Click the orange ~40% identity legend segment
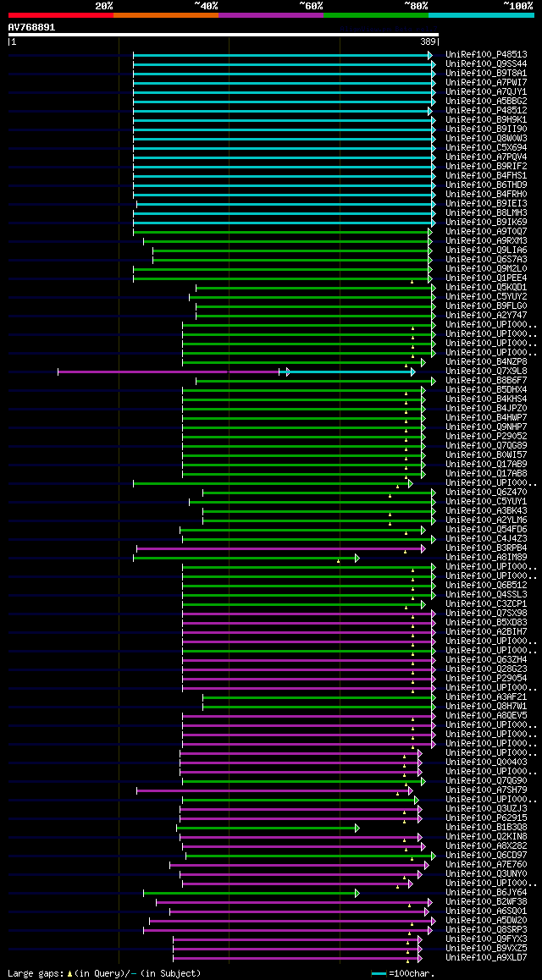The image size is (542, 980). pyautogui.click(x=166, y=14)
